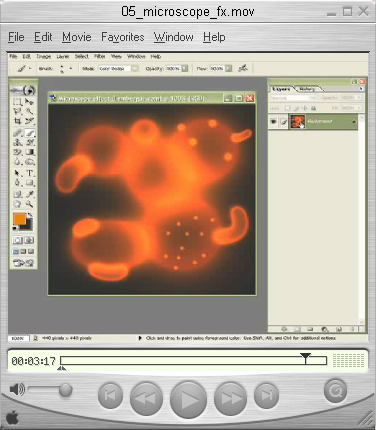Select the Notes tool
Screen dimensions: 376x430
(17, 194)
